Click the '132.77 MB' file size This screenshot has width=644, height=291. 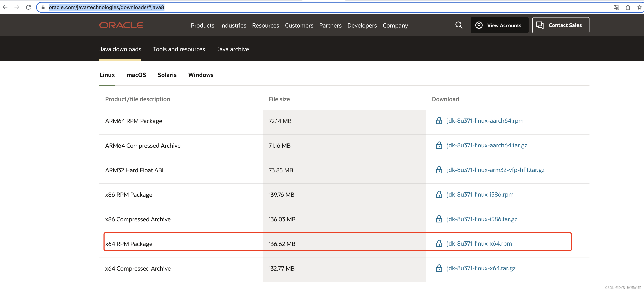coord(281,269)
